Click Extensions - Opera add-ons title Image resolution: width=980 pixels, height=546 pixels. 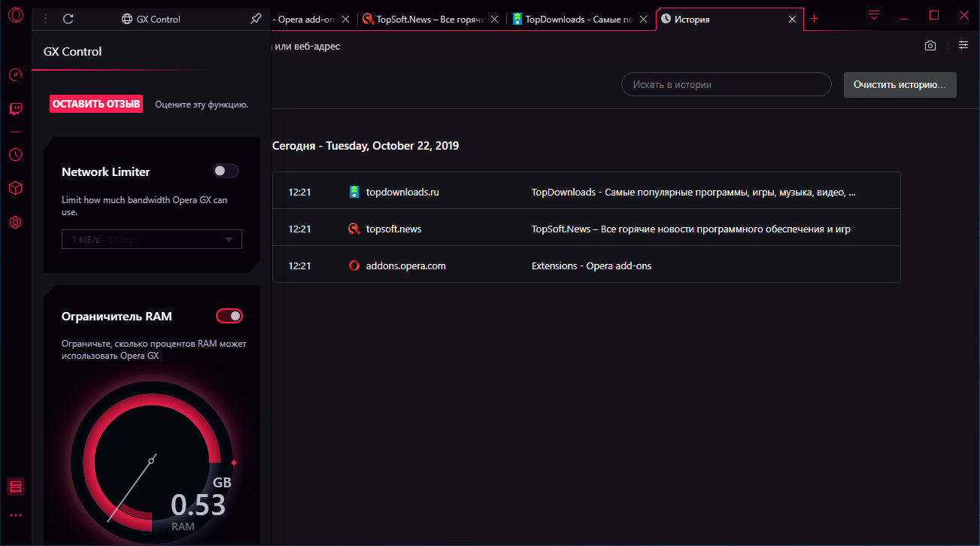[591, 265]
